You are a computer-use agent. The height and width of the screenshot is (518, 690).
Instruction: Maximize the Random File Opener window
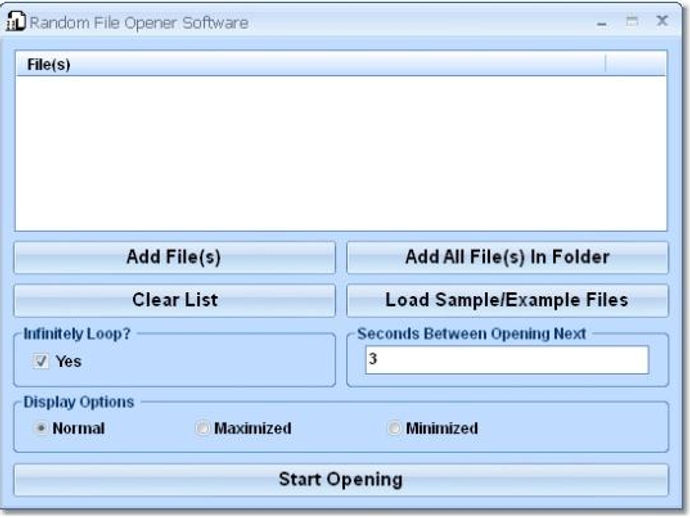point(632,21)
